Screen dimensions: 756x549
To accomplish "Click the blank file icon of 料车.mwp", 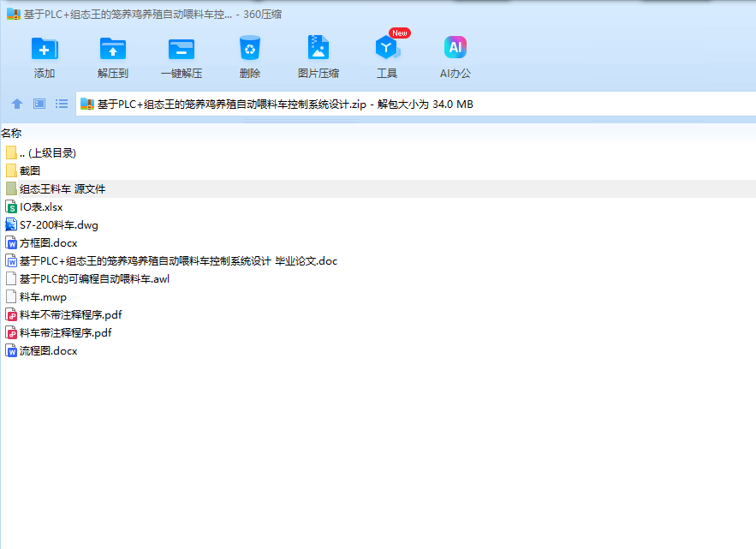I will tap(11, 296).
